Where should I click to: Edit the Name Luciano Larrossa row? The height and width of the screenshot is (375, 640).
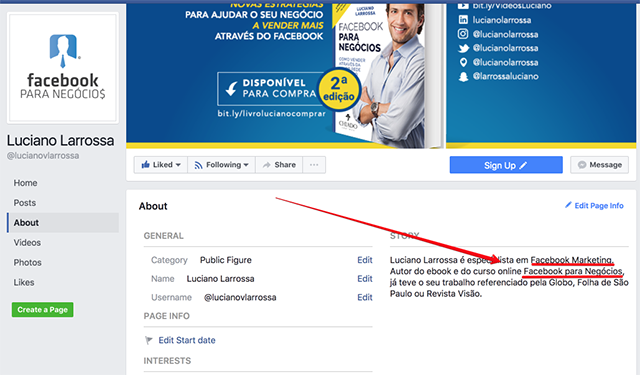[x=364, y=279]
